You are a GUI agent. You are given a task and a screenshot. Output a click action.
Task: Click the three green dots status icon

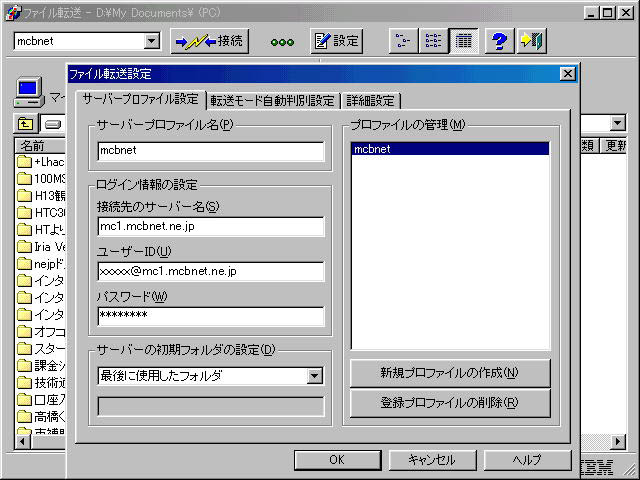[x=282, y=42]
